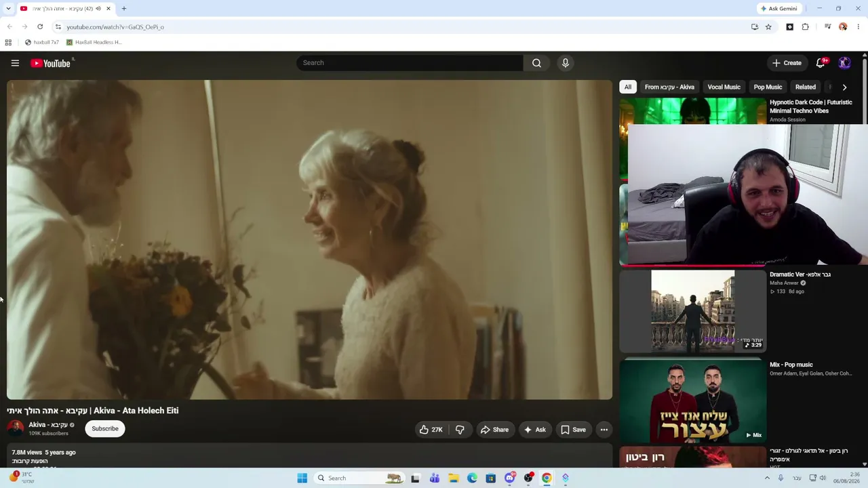The width and height of the screenshot is (868, 488).
Task: Click the video player to pause
Action: [309, 240]
